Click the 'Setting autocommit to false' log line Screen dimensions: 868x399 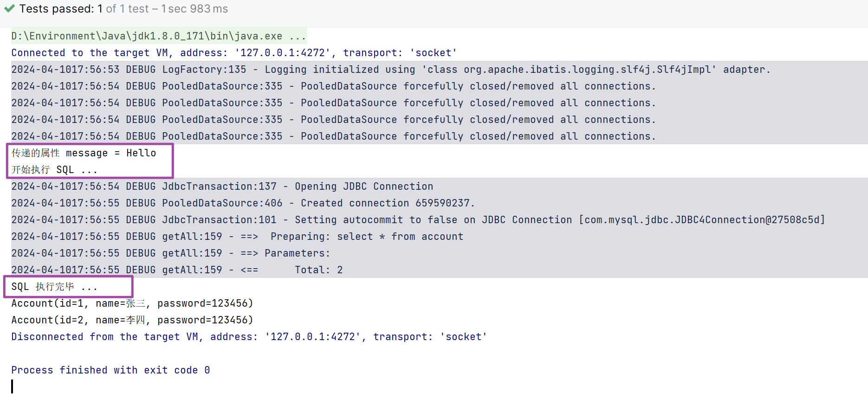click(418, 220)
